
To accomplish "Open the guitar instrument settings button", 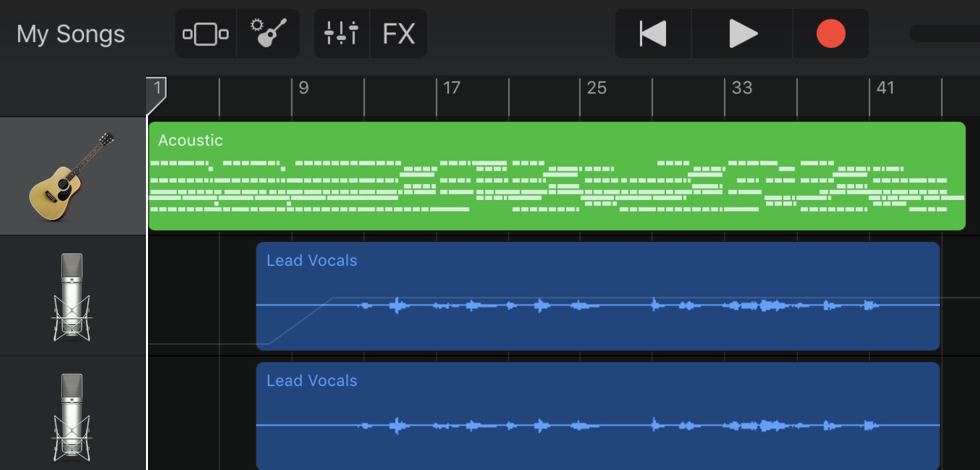I will 268,33.
